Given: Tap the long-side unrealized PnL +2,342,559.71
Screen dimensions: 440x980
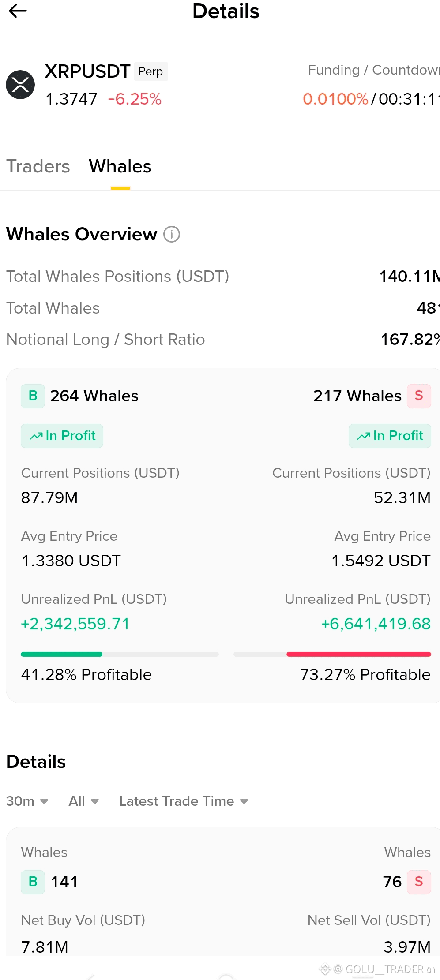Looking at the screenshot, I should coord(75,624).
